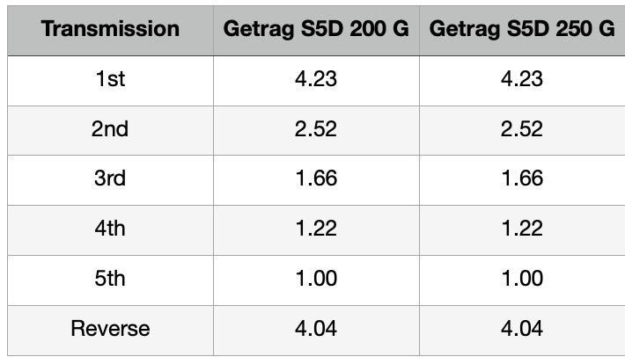Click the 5th gear row label

110,280
